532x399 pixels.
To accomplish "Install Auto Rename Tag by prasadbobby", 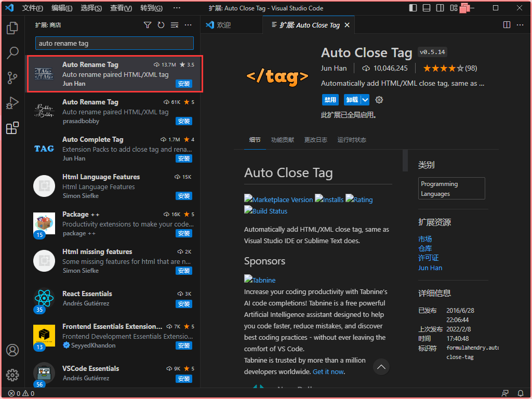I will click(x=184, y=121).
